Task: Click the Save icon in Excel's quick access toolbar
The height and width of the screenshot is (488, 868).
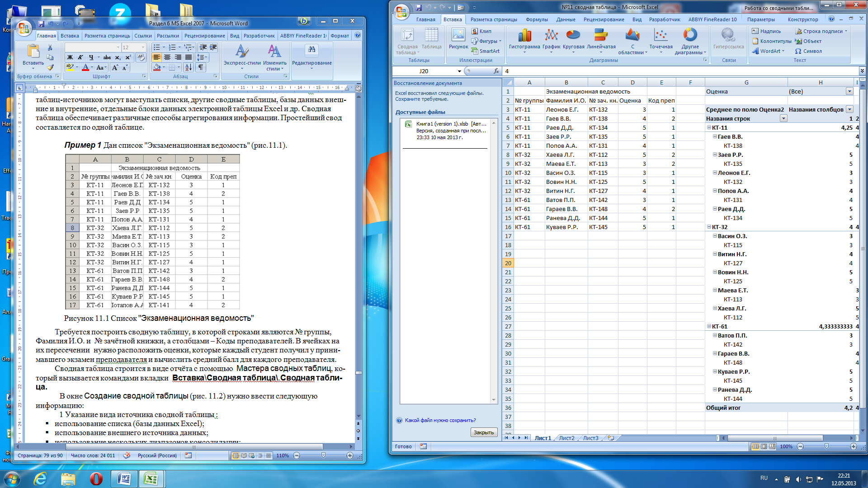Action: coord(419,8)
